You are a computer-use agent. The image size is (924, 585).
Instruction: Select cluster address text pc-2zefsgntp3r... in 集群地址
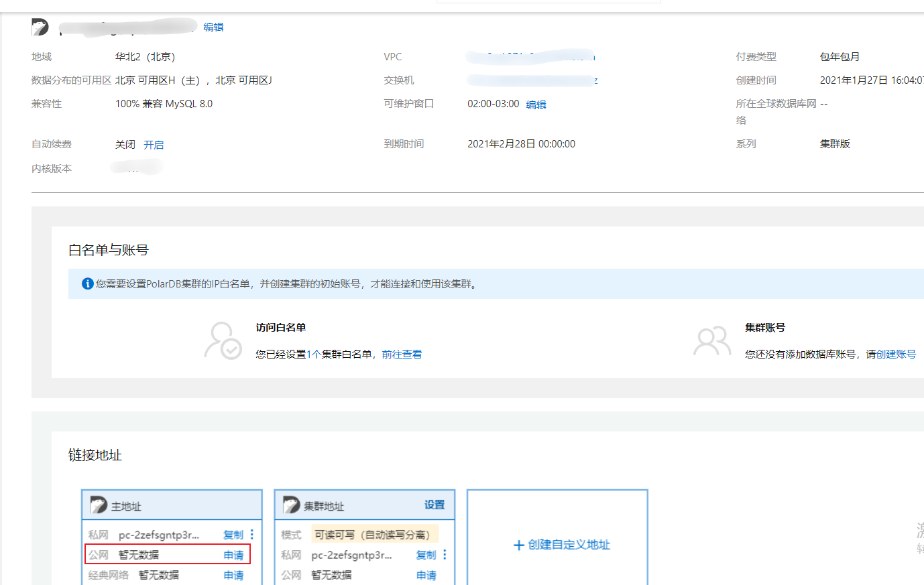tap(351, 555)
